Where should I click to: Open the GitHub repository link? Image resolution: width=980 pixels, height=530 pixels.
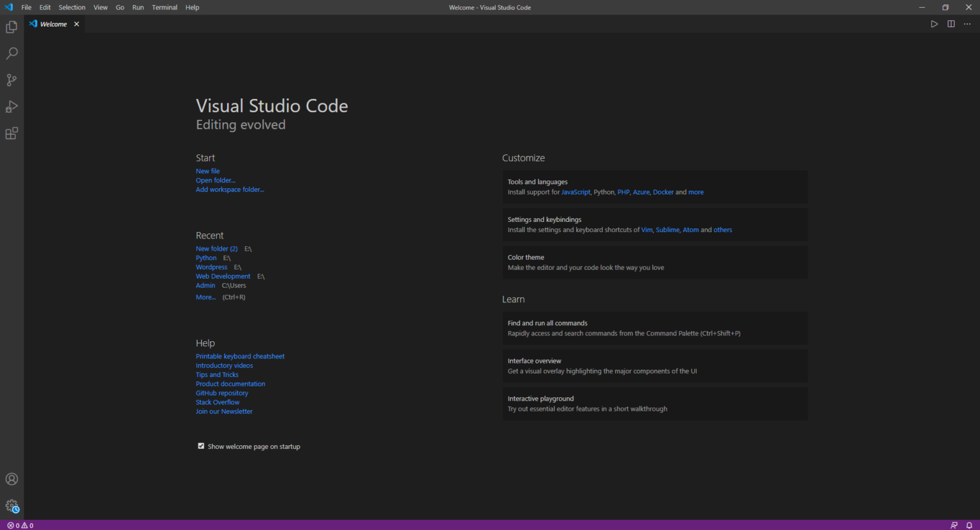tap(222, 393)
